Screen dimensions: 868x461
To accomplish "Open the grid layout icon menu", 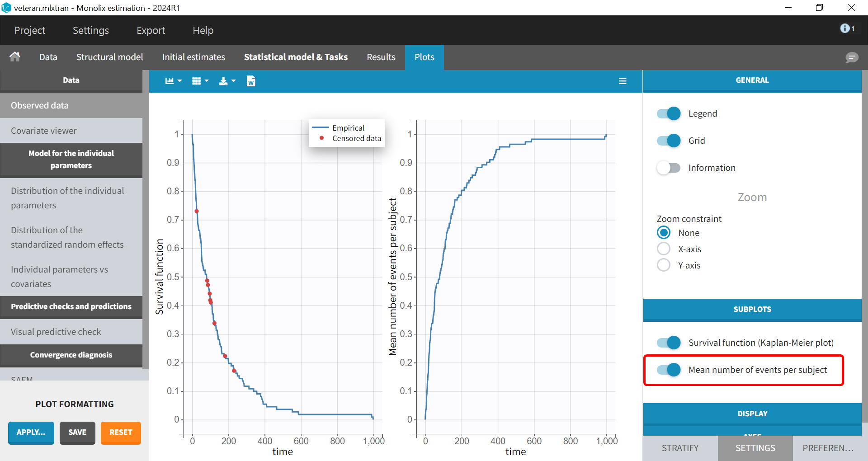I will click(200, 81).
